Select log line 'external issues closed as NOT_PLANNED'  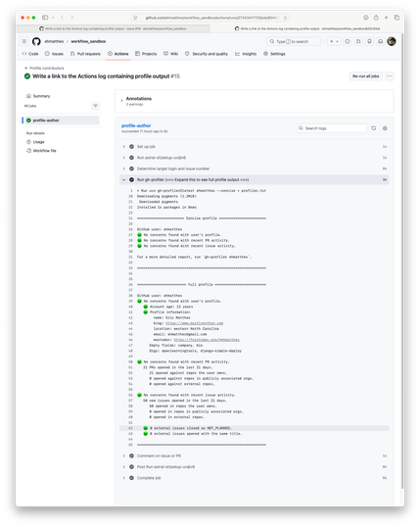pos(255,428)
